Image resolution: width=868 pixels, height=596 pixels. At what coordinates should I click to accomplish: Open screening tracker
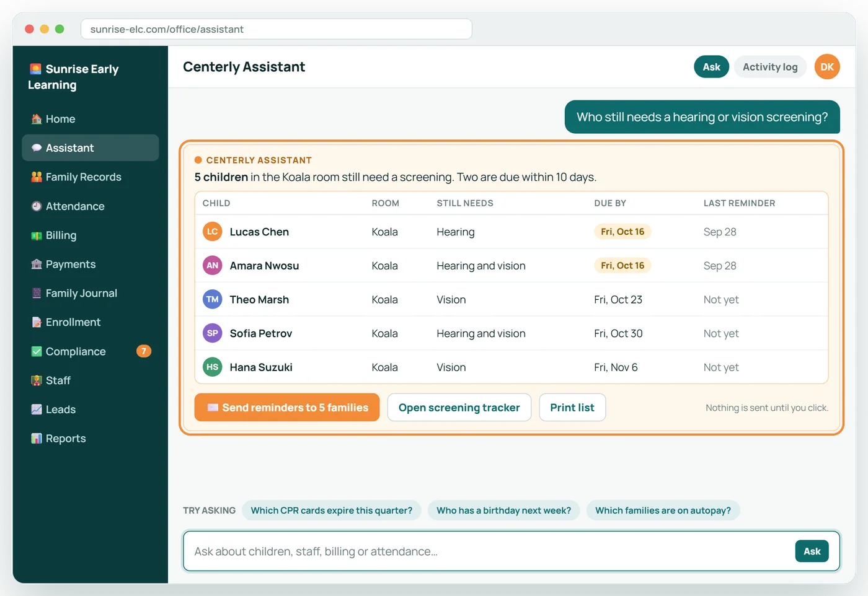click(459, 408)
